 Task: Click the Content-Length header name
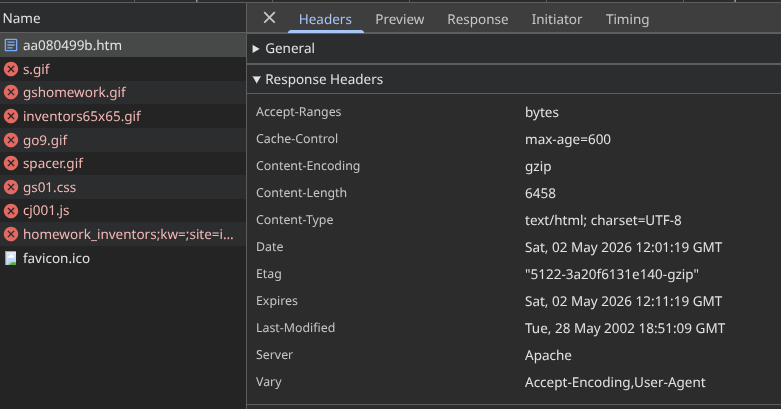click(x=301, y=193)
